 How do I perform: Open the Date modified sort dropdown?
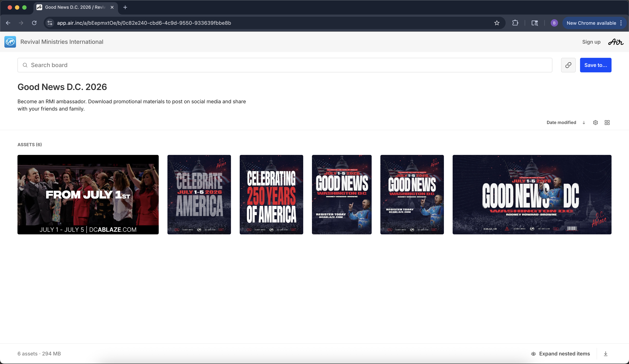(561, 122)
